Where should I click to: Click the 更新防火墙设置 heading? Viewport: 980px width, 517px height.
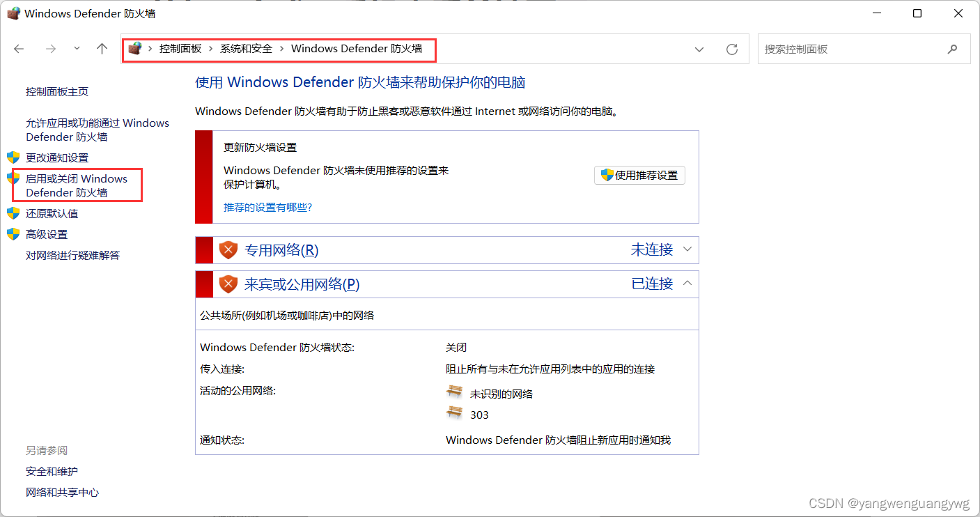click(260, 148)
